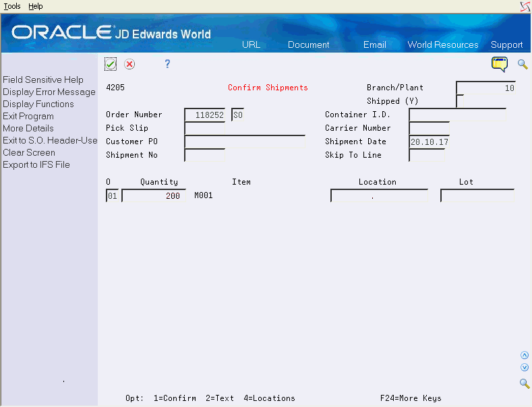This screenshot has width=532, height=407.
Task: Click the Branch/Plant field
Action: [486, 88]
